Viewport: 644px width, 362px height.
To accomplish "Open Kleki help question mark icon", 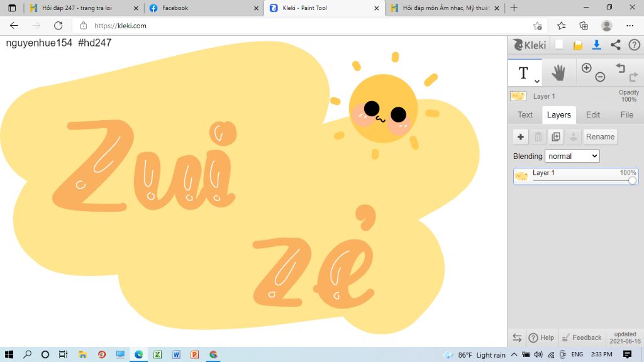I will [634, 45].
